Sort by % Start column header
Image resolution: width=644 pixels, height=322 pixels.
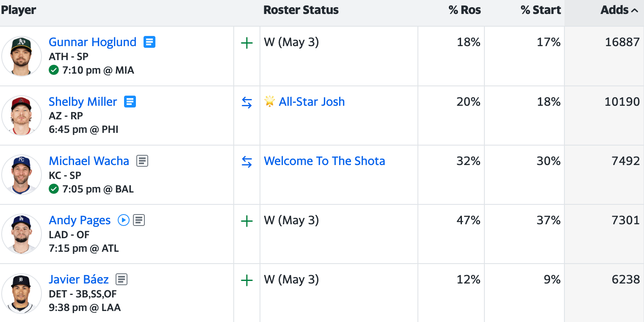tap(541, 11)
